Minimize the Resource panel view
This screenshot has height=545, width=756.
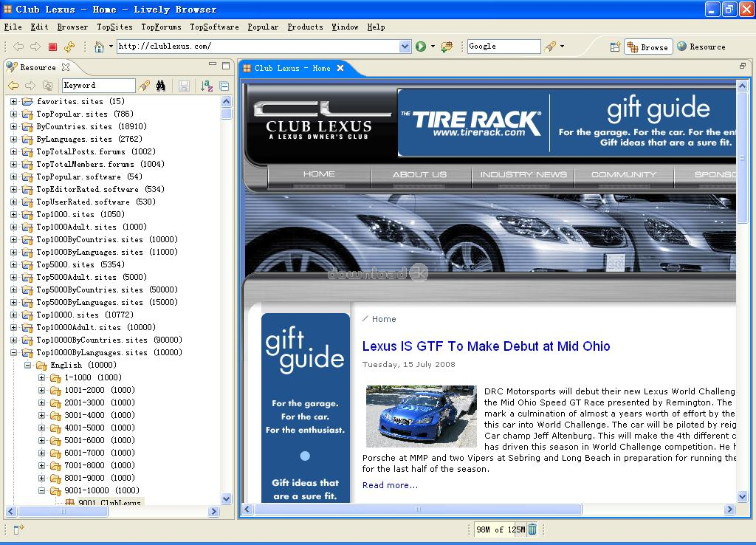tap(213, 64)
